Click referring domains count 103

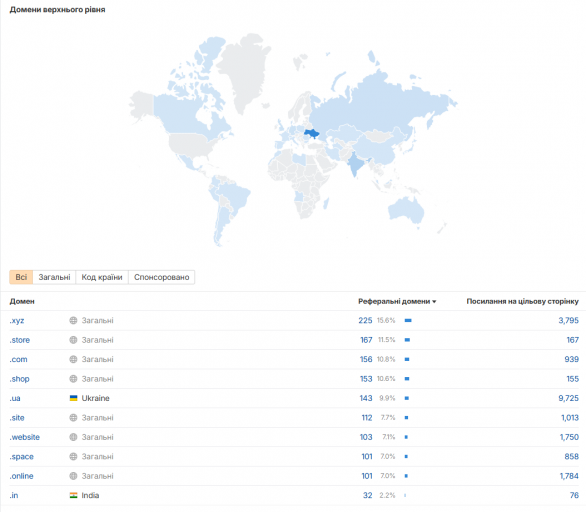(366, 437)
